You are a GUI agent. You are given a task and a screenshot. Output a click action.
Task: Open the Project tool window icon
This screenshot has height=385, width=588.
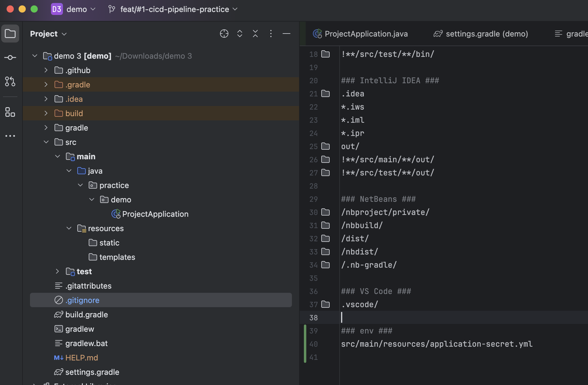tap(10, 34)
